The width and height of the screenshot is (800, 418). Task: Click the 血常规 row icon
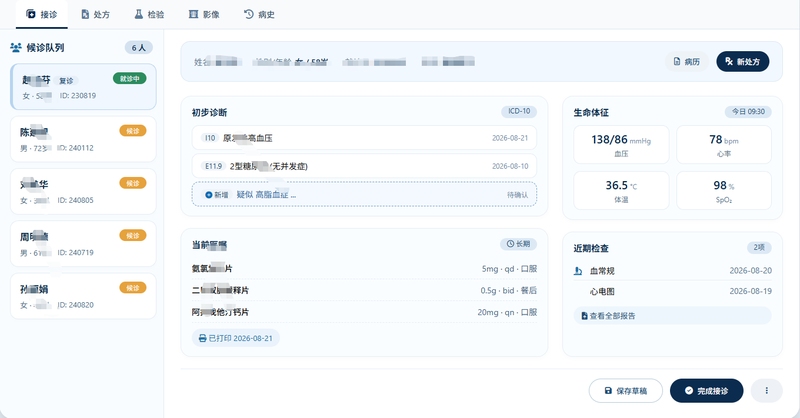578,271
